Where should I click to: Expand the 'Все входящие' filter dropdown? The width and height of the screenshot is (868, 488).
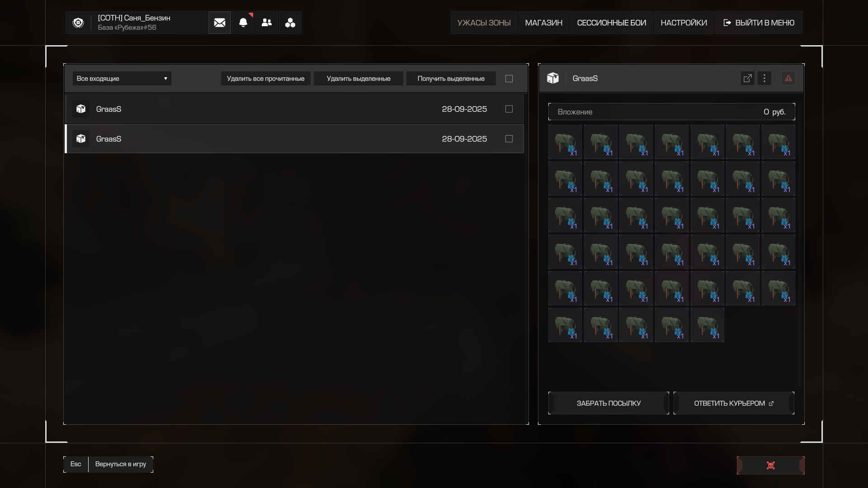point(122,79)
